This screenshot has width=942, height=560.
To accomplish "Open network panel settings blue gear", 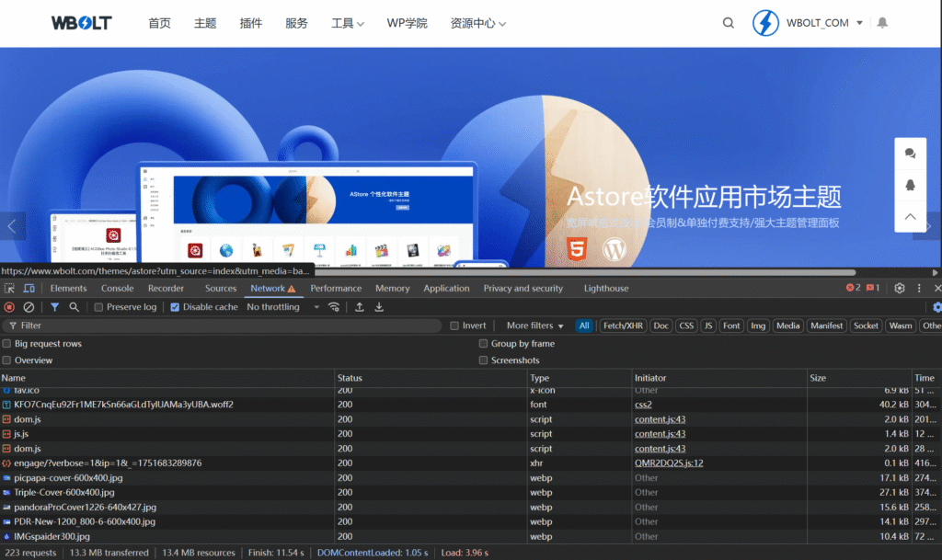I will pyautogui.click(x=936, y=307).
